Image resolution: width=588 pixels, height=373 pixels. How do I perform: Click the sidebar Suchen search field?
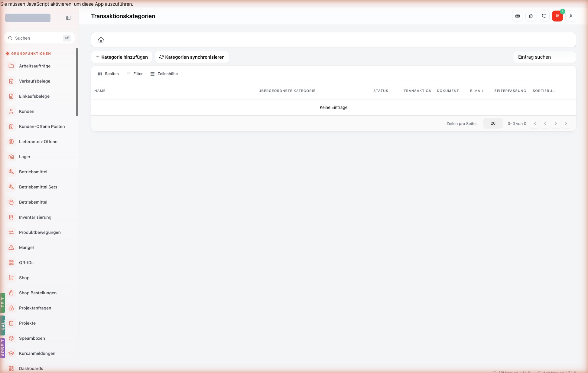click(40, 38)
